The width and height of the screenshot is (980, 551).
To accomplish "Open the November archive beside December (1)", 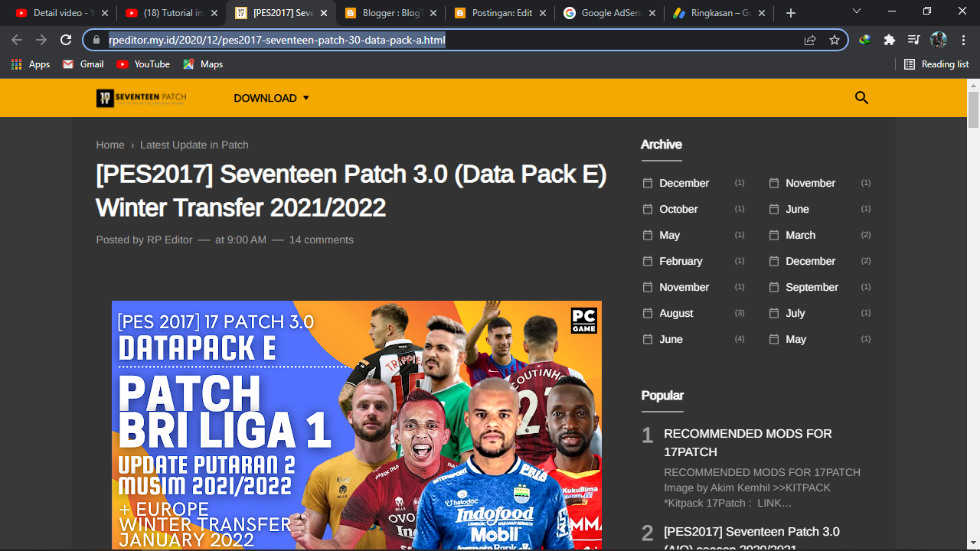I will point(810,183).
